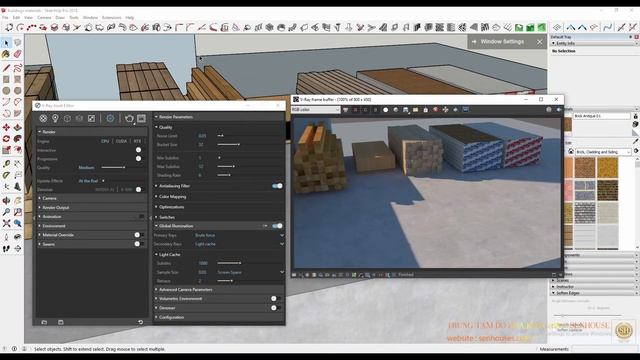Select the arrow Select tool in left toolbar

6,43
